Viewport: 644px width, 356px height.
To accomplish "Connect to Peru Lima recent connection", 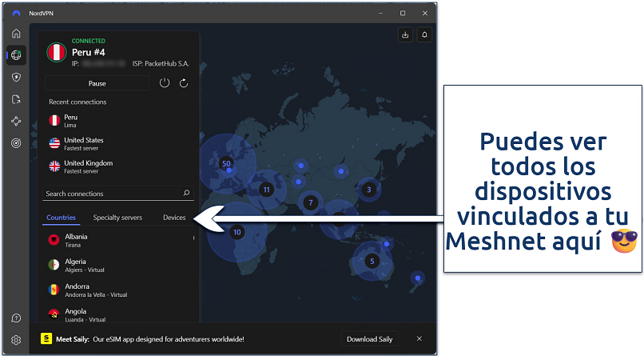I will click(x=118, y=121).
